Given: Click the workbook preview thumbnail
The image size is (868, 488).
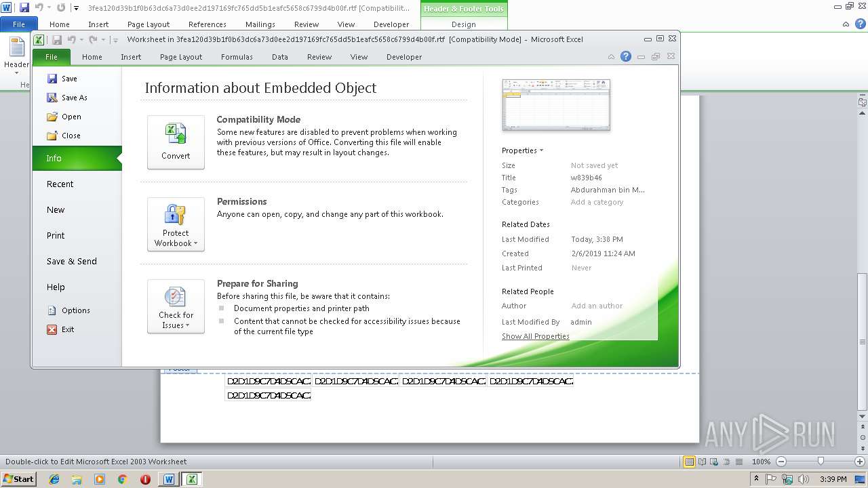Looking at the screenshot, I should pos(556,104).
